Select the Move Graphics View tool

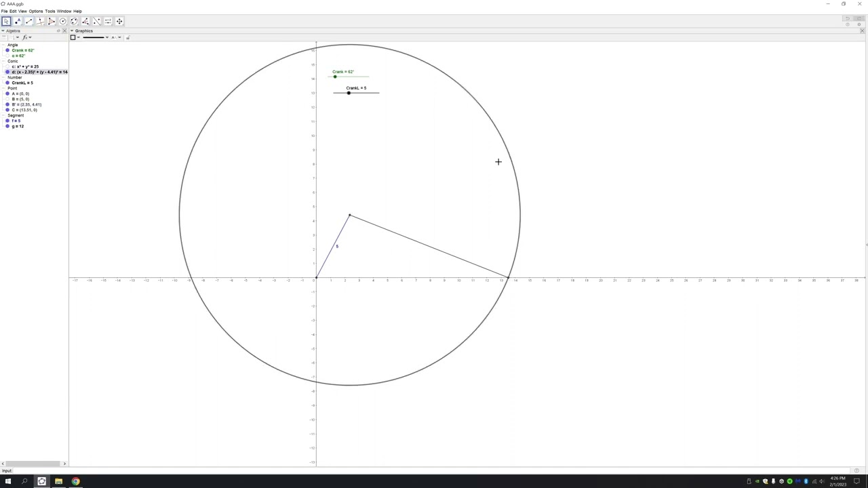pyautogui.click(x=119, y=21)
